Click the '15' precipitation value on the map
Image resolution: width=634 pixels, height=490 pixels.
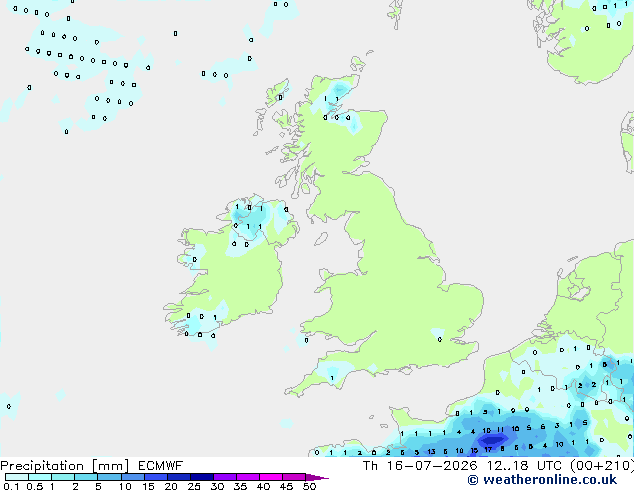474,450
